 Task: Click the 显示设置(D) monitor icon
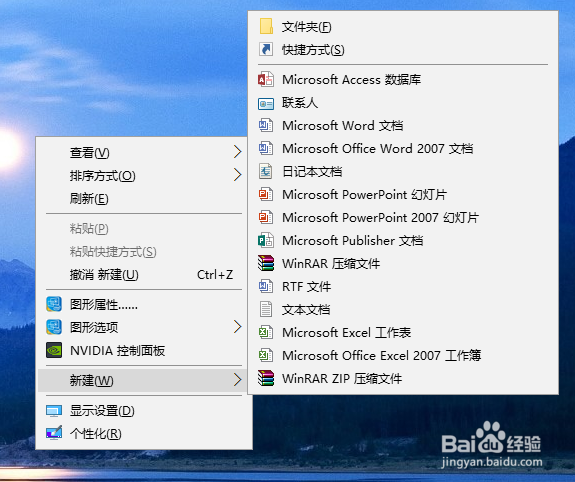pyautogui.click(x=54, y=411)
